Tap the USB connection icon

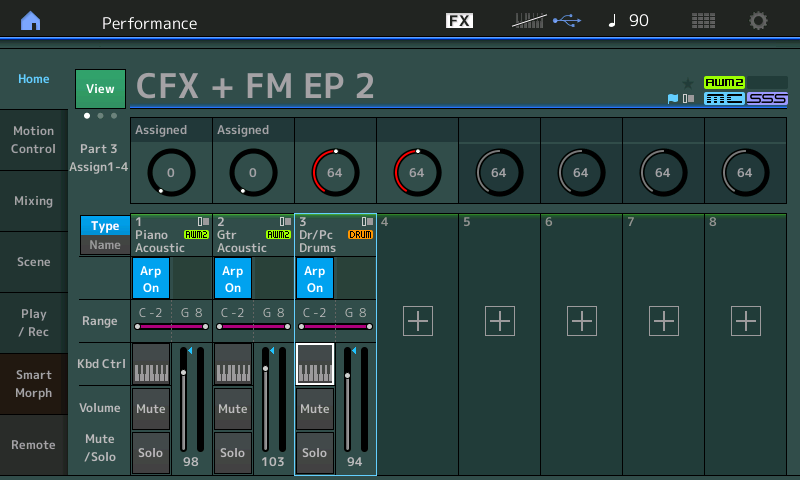(x=567, y=21)
